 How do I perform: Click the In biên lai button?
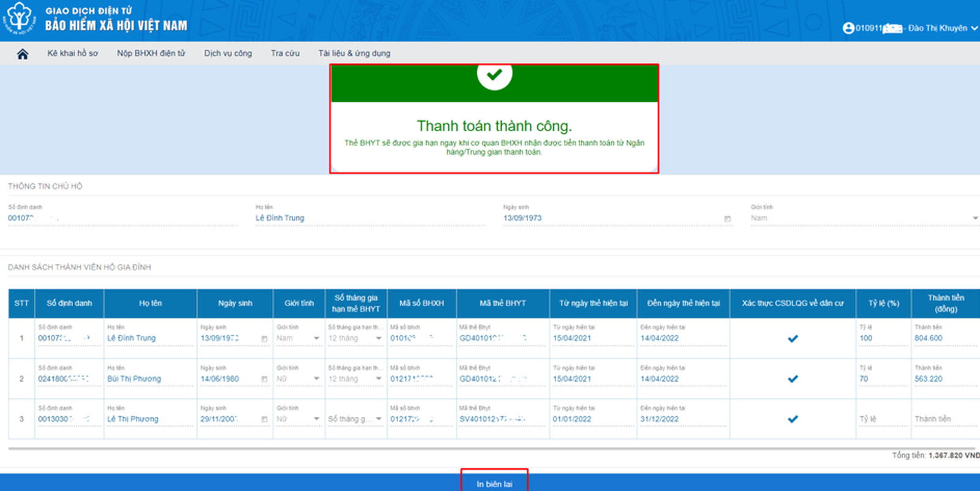pos(494,484)
